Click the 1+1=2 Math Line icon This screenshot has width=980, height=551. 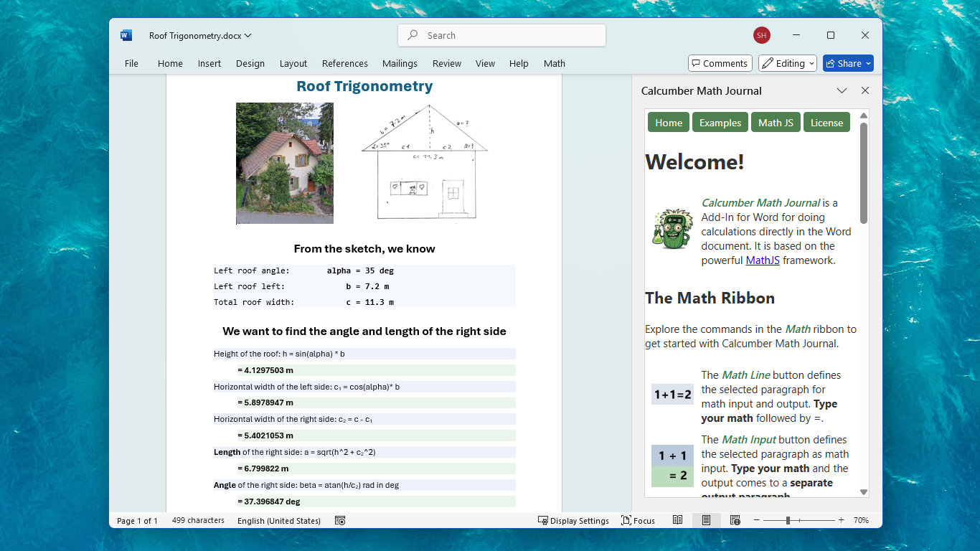click(x=672, y=395)
